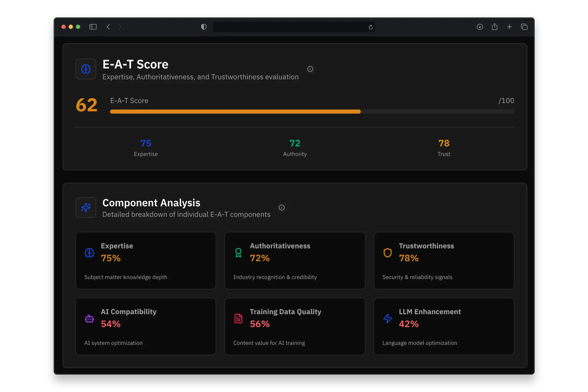The image size is (588, 392).
Task: Click the browser address bar
Action: tap(294, 27)
